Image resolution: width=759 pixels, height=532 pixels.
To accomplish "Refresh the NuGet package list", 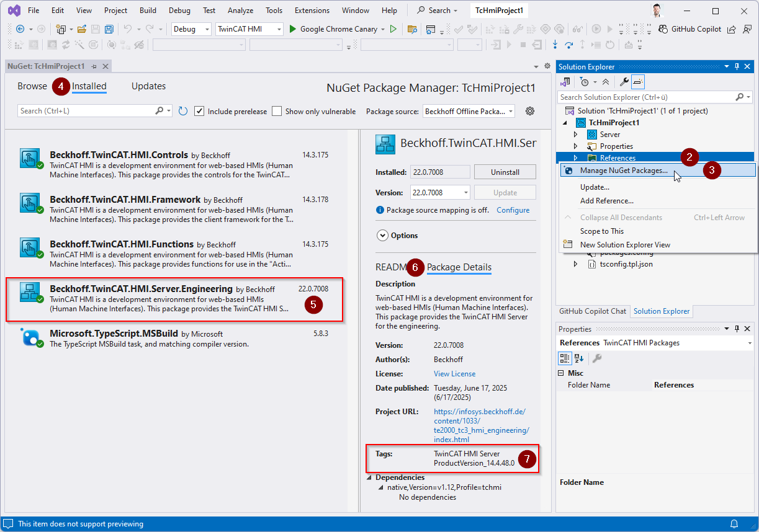I will point(183,111).
